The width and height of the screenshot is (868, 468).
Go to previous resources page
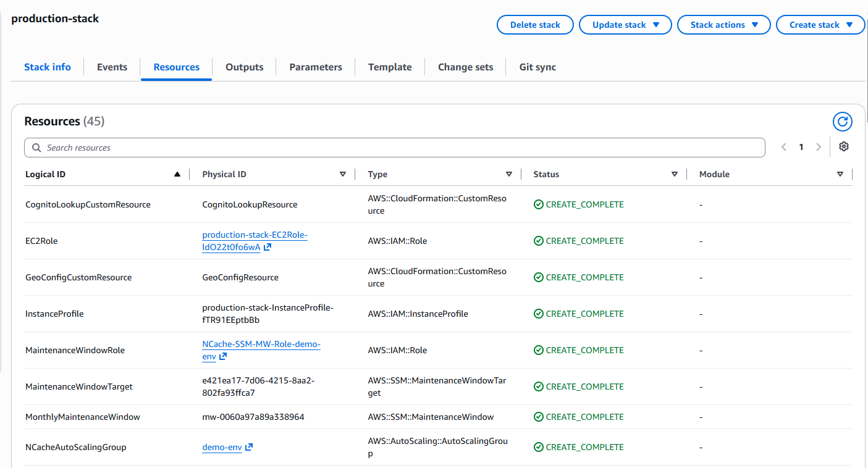tap(784, 147)
